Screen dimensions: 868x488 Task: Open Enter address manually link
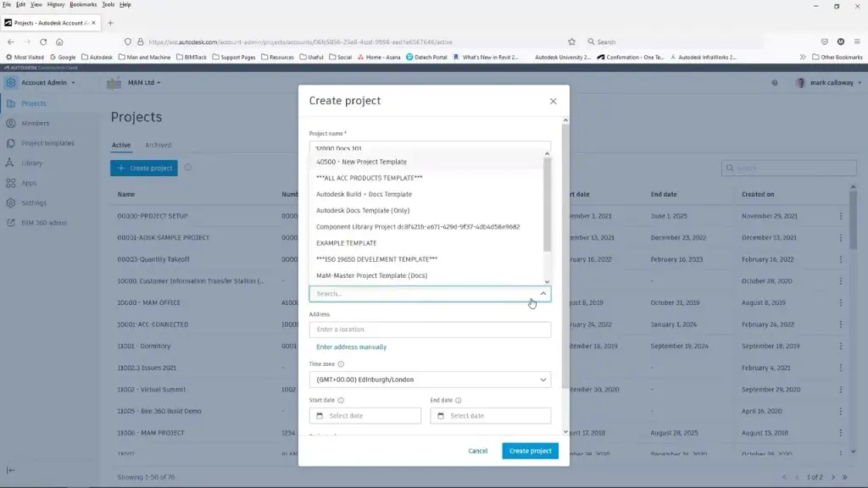tap(352, 347)
